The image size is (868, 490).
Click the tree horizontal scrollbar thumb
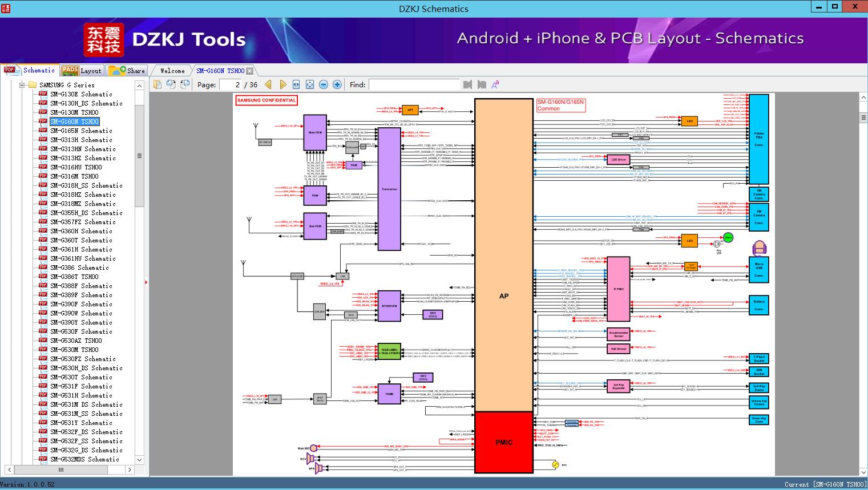[61, 469]
